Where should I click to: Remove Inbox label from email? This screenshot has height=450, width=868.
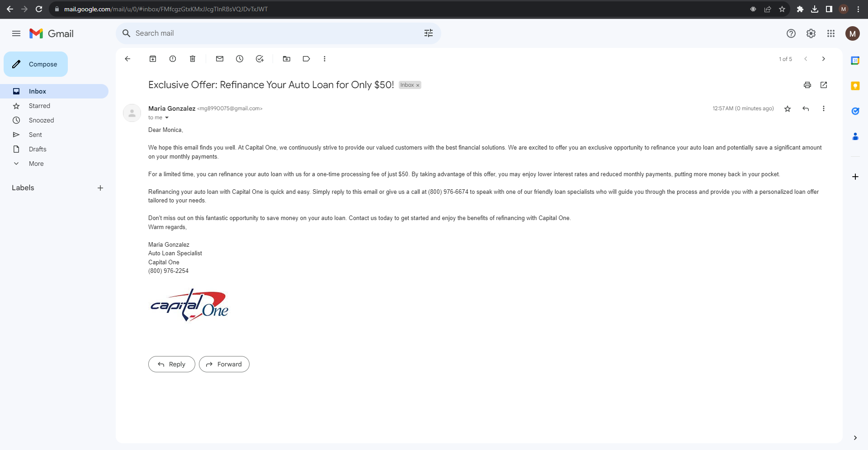pyautogui.click(x=418, y=85)
